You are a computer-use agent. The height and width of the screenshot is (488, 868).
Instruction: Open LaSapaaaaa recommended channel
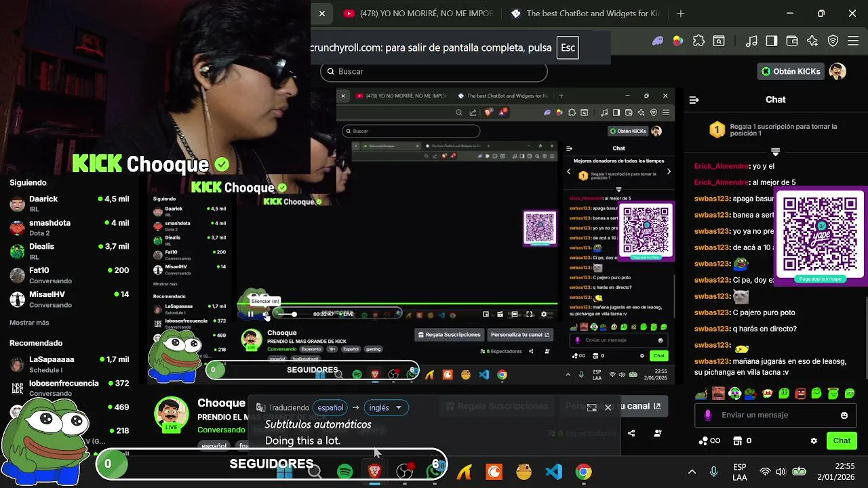click(69, 364)
